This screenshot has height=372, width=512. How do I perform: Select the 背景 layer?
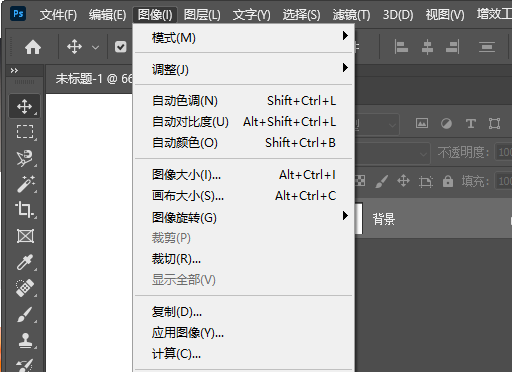[x=433, y=219]
